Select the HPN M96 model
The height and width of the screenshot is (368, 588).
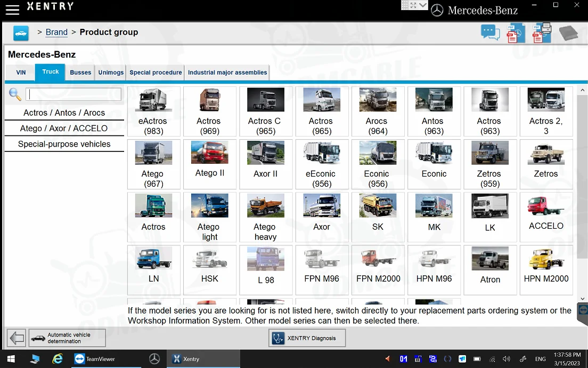pos(434,270)
